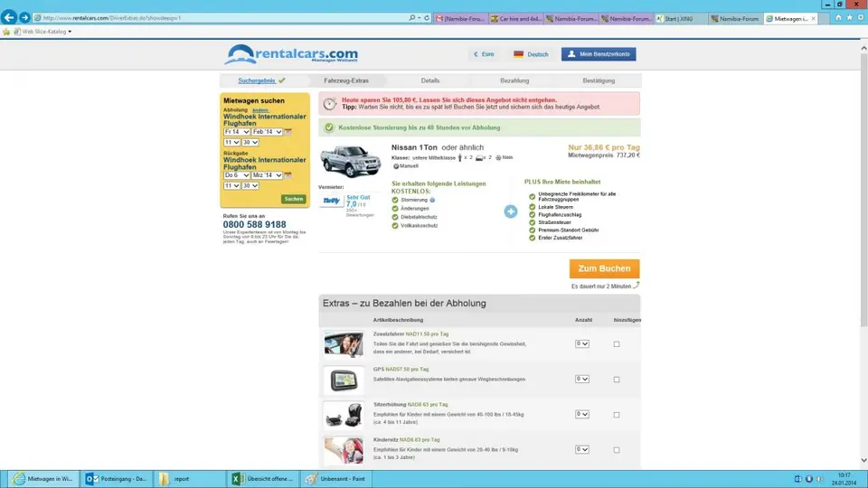This screenshot has width=868, height=488.
Task: Click the page scrollbar down arrow
Action: (x=863, y=460)
